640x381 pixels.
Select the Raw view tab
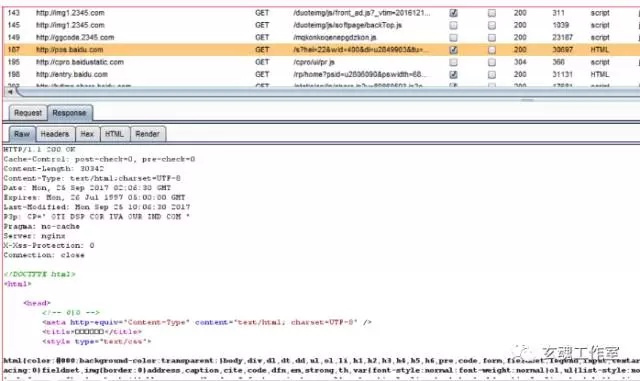tap(22, 134)
